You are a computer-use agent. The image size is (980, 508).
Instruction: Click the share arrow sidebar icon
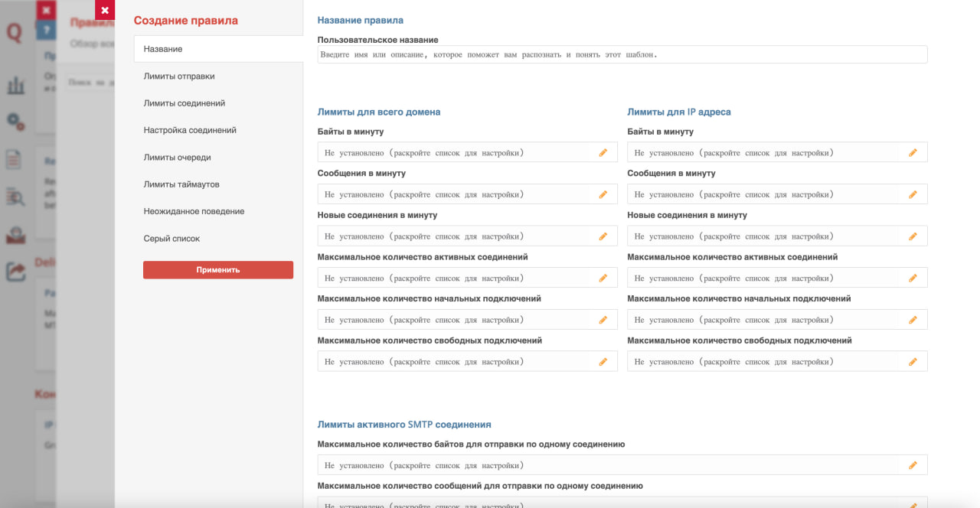tap(16, 271)
